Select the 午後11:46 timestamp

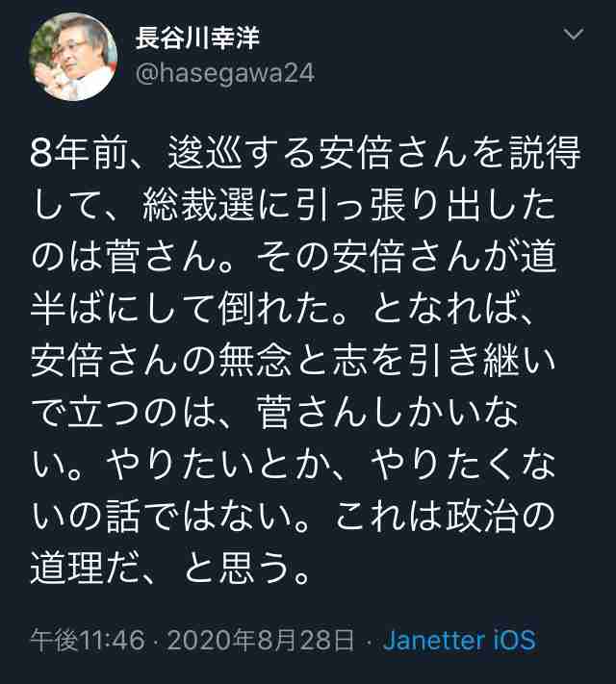point(88,640)
